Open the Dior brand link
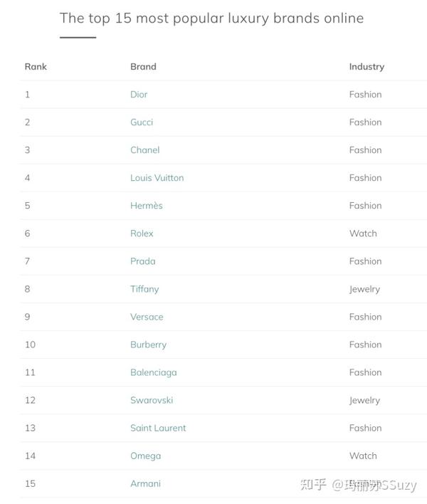 [x=139, y=95]
